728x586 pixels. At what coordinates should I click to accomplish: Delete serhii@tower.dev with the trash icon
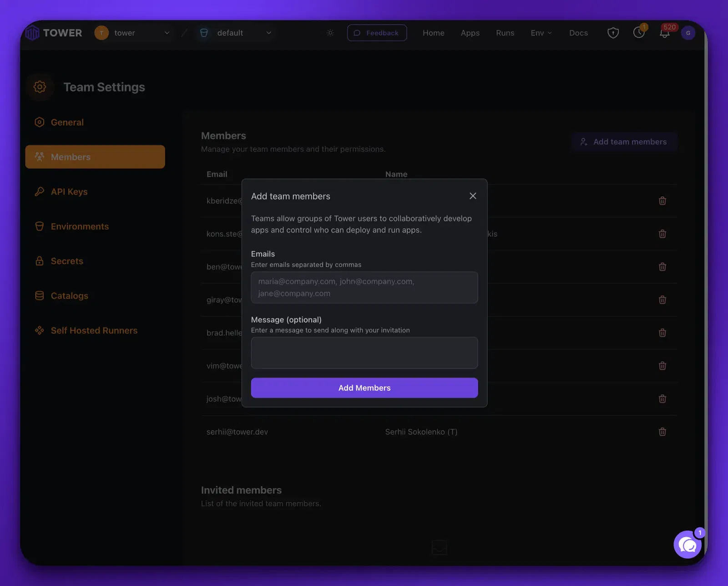tap(662, 432)
